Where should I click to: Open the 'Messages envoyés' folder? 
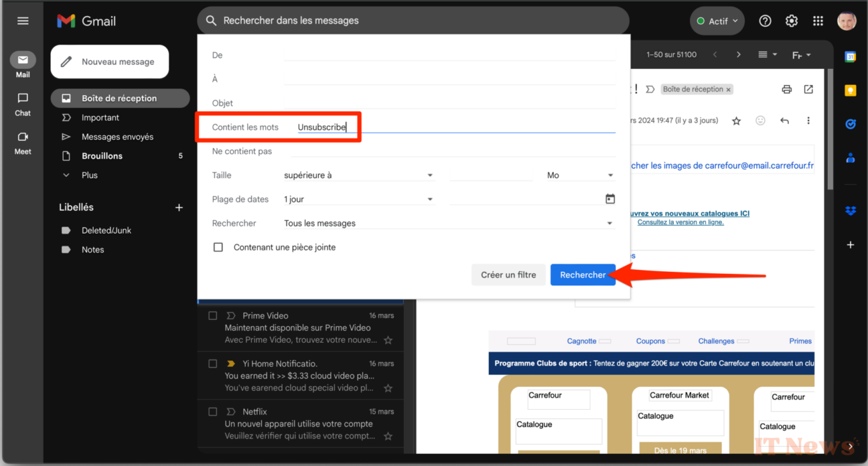click(x=117, y=137)
